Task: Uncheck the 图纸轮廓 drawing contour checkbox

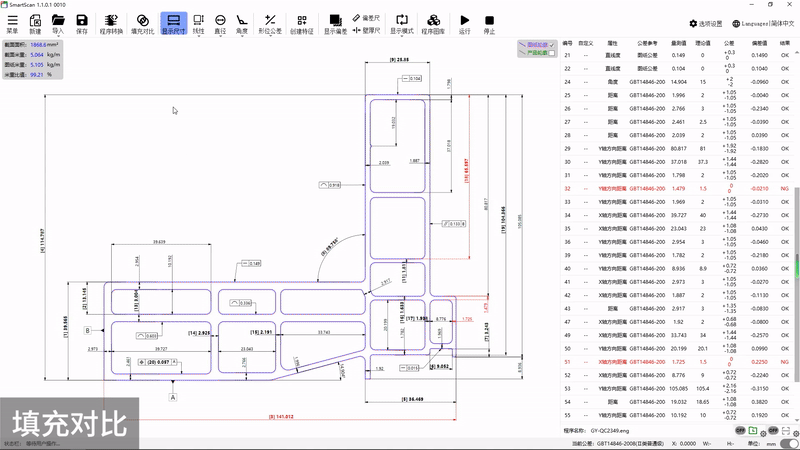Action: [x=551, y=45]
